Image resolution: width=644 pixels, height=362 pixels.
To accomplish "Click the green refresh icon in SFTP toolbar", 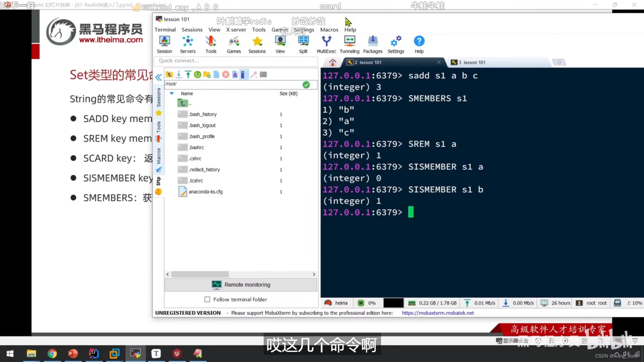I will click(198, 75).
